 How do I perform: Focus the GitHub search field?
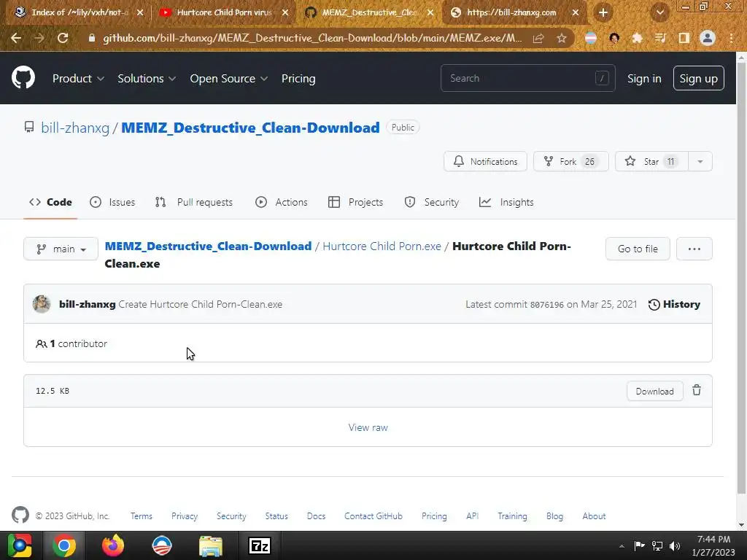pos(528,78)
